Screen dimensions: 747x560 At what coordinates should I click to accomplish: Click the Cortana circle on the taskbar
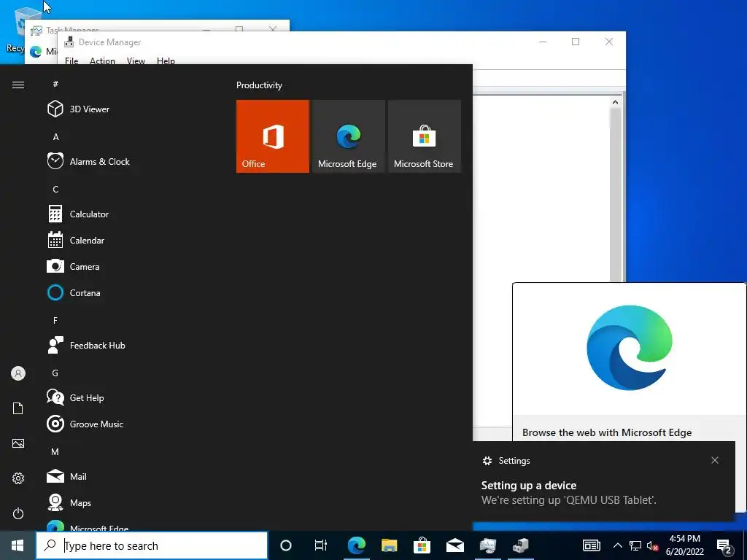[286, 545]
